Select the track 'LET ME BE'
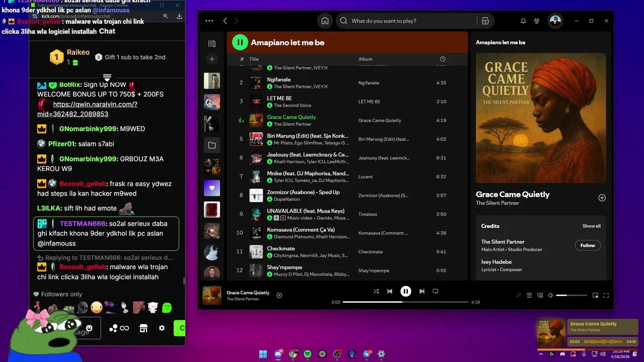 (x=279, y=98)
